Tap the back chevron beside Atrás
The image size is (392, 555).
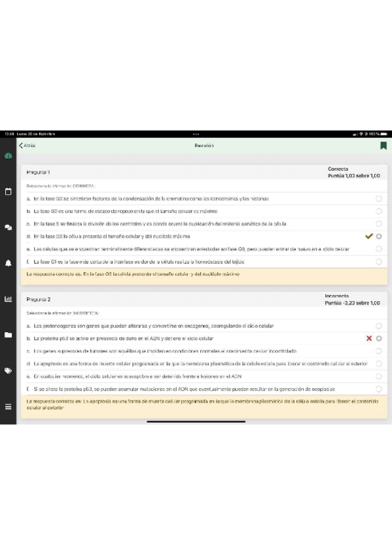pyautogui.click(x=21, y=145)
